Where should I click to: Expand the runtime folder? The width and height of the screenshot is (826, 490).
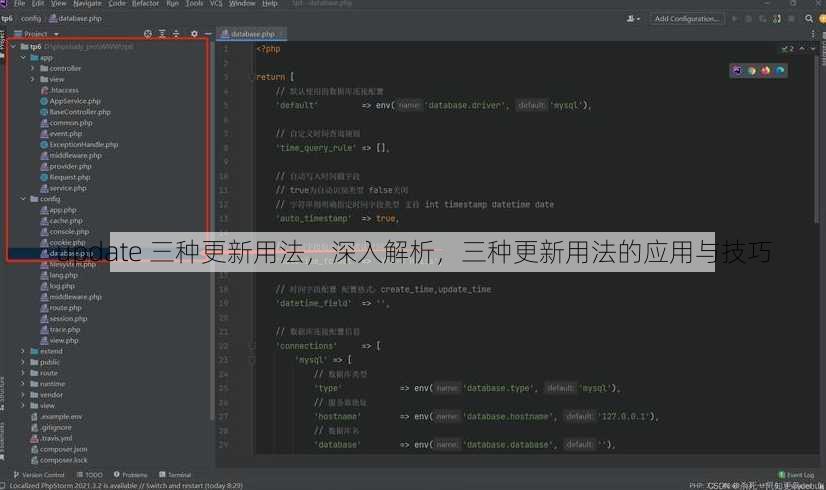coord(23,384)
